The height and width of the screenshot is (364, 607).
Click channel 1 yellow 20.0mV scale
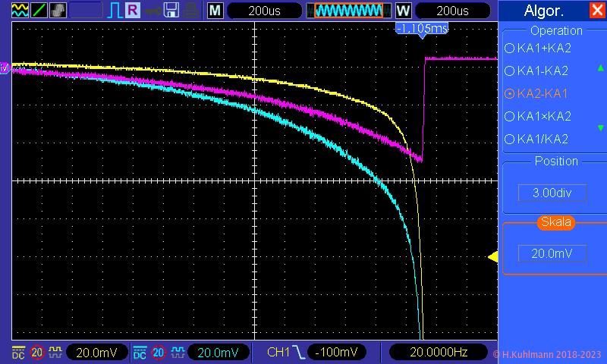(96, 352)
